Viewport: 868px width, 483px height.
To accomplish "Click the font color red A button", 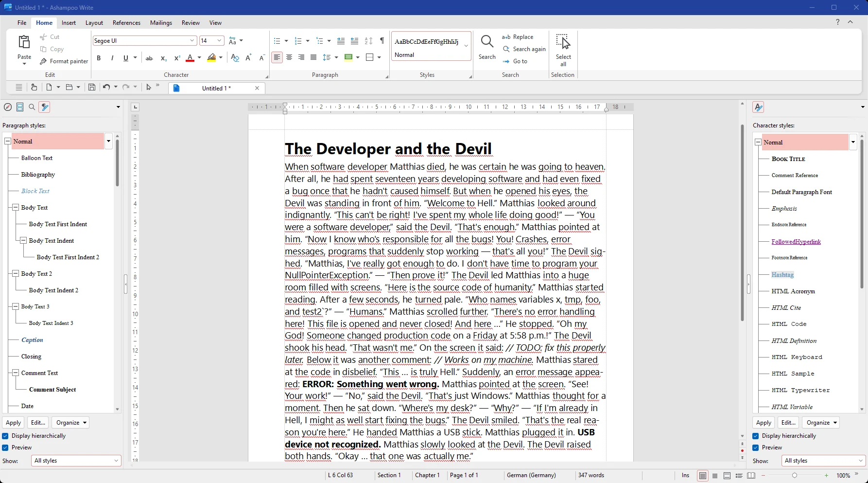I will pyautogui.click(x=190, y=58).
